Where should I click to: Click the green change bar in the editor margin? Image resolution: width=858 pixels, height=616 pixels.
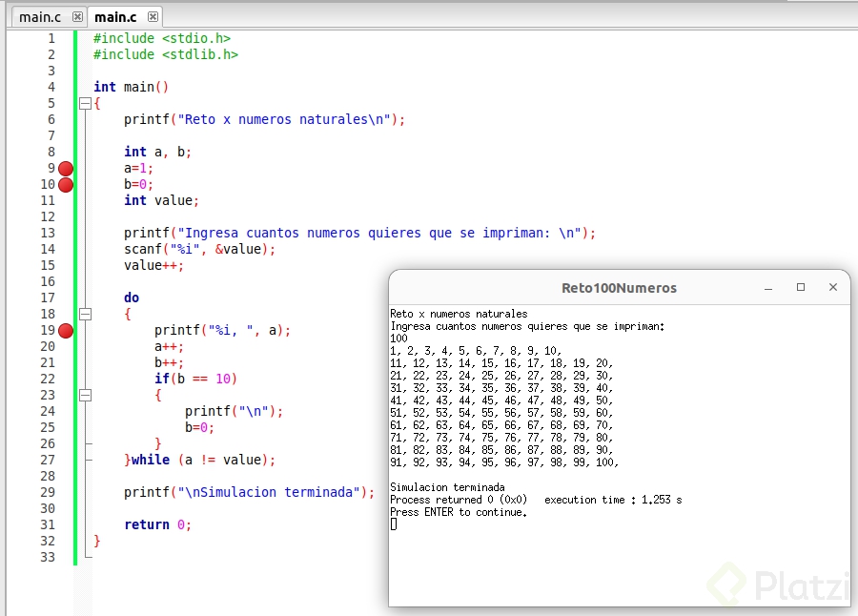pyautogui.click(x=76, y=286)
